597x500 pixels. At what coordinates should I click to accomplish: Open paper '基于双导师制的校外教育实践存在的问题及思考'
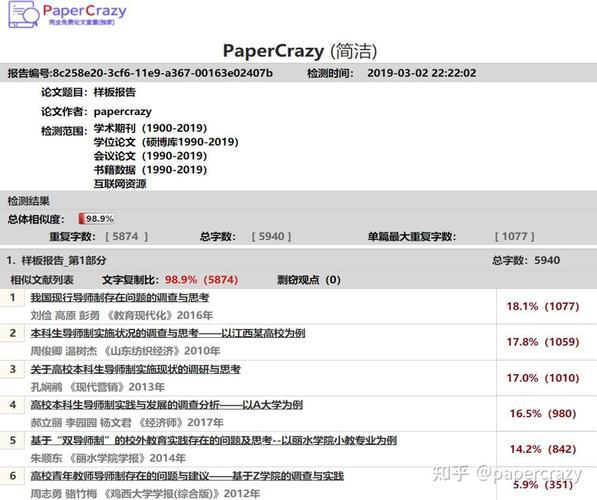(214, 440)
